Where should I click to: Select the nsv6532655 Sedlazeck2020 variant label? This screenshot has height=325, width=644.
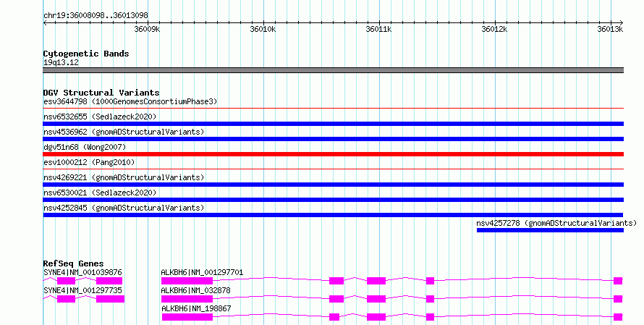tap(100, 117)
